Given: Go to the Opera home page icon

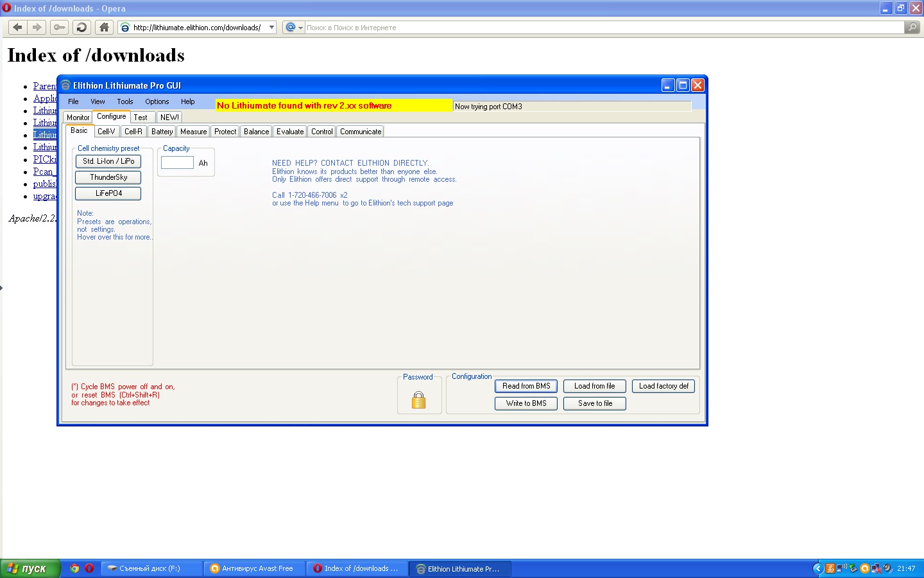Looking at the screenshot, I should (104, 27).
